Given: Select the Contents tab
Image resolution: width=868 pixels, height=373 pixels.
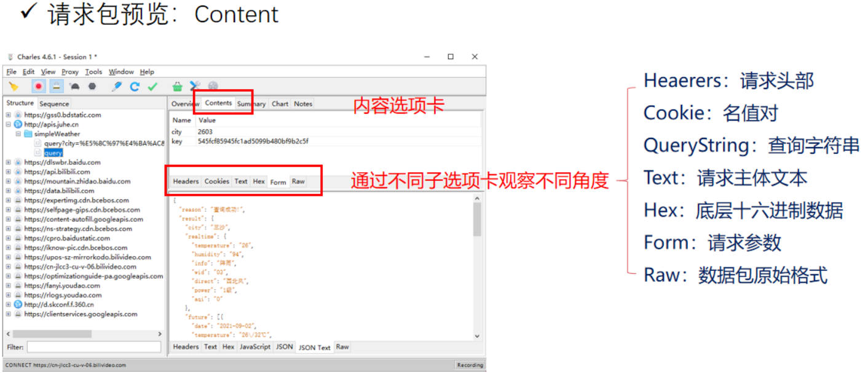Looking at the screenshot, I should point(218,103).
